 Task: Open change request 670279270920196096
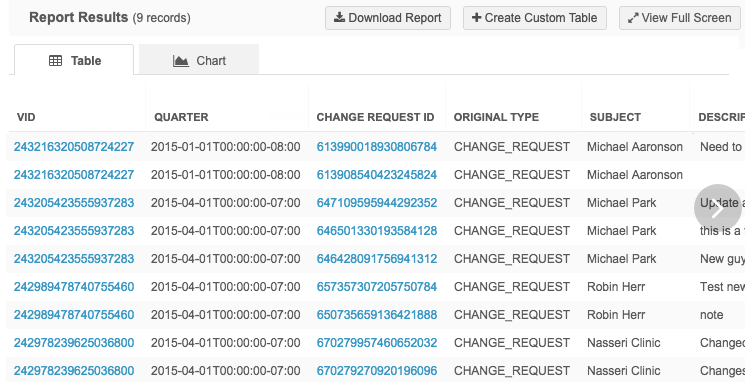coord(377,371)
